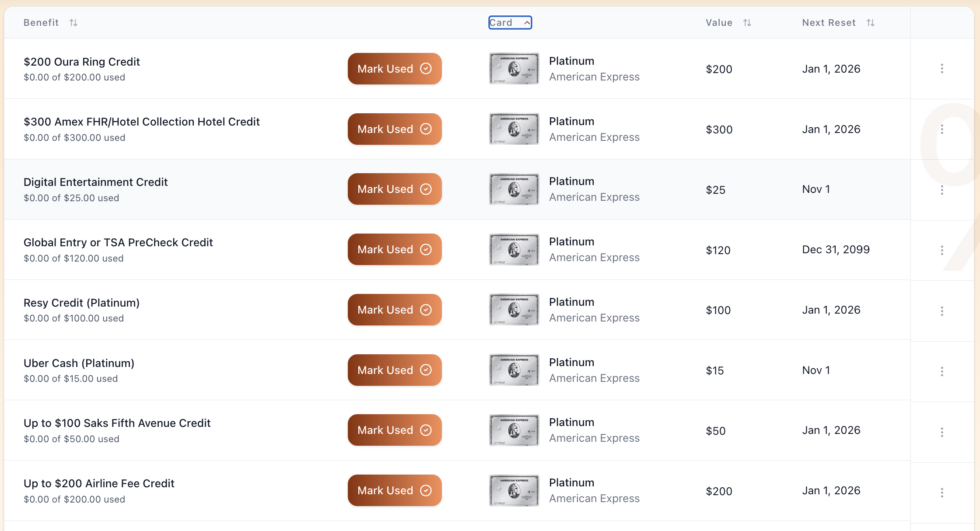Open three-dot menu for Digital Entertainment Credit
This screenshot has width=980, height=531.
pos(942,190)
